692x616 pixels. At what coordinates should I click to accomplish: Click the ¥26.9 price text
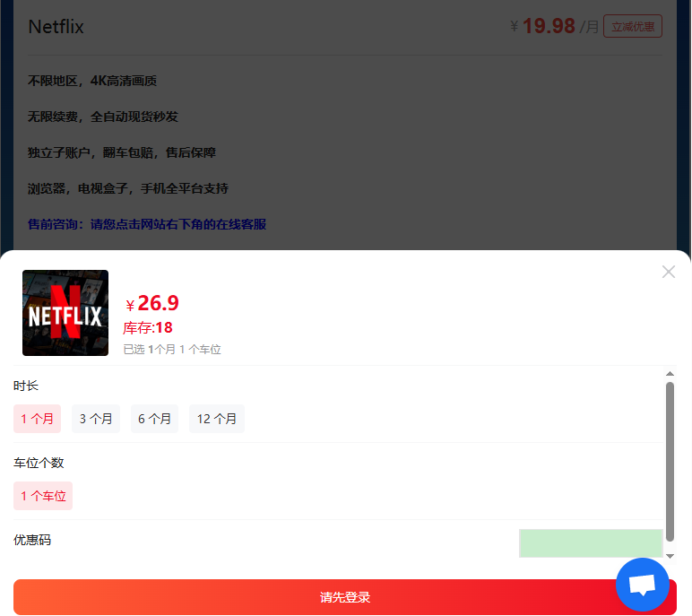[x=152, y=303]
